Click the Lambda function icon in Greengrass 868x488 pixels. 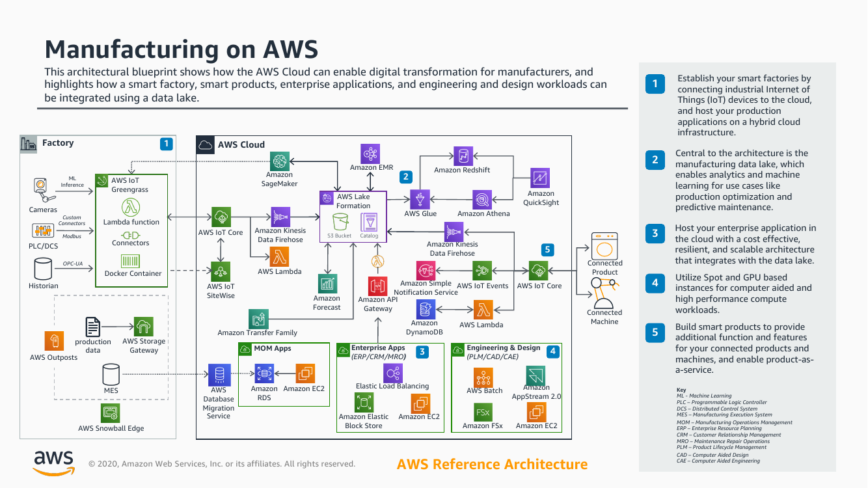point(131,208)
